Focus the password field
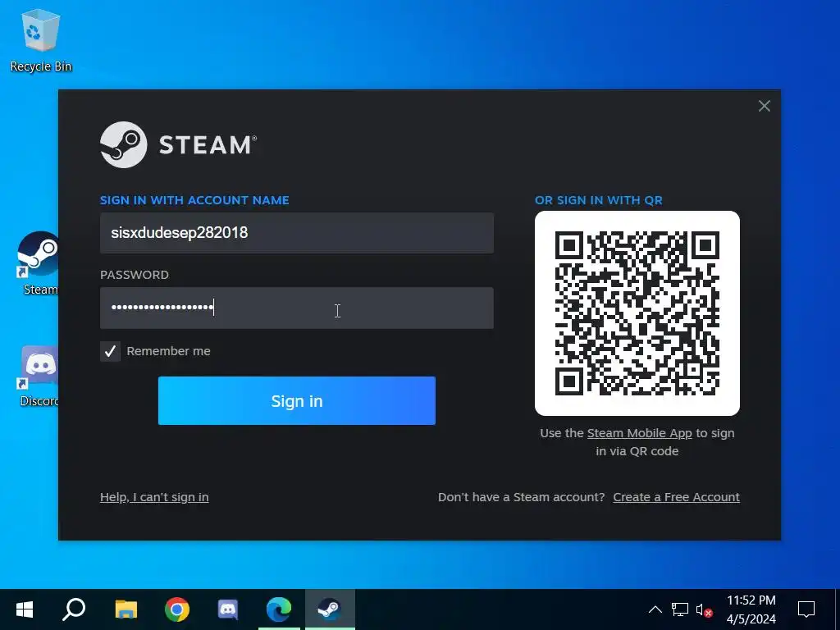 point(297,308)
